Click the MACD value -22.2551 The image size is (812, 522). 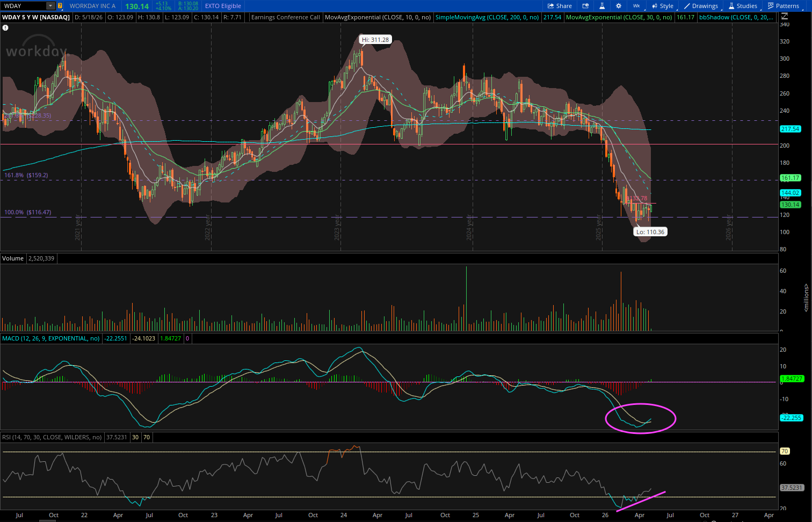(x=116, y=338)
